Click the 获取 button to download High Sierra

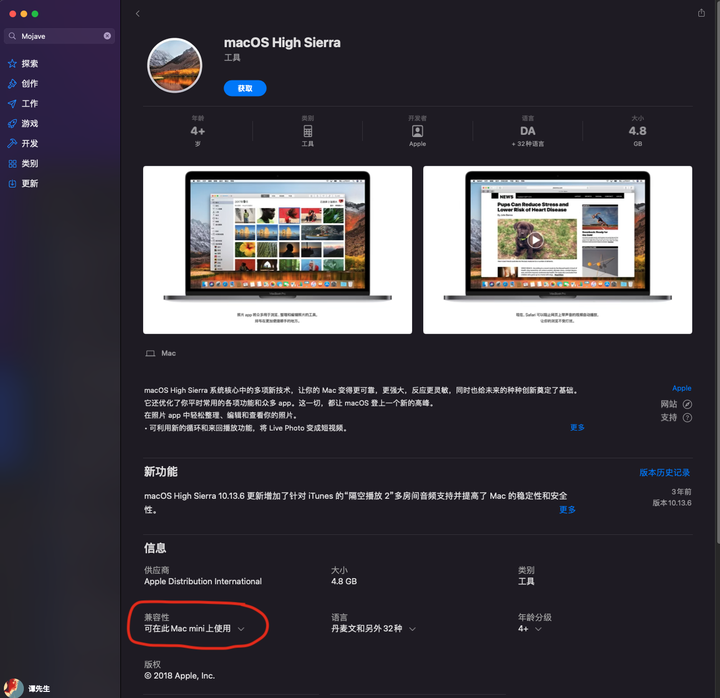[245, 88]
